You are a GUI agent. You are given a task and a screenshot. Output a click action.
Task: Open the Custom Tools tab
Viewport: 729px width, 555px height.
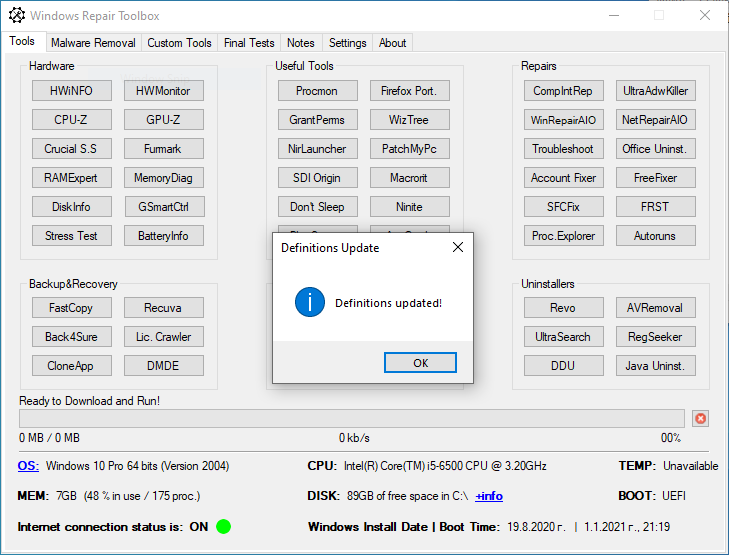click(x=179, y=43)
